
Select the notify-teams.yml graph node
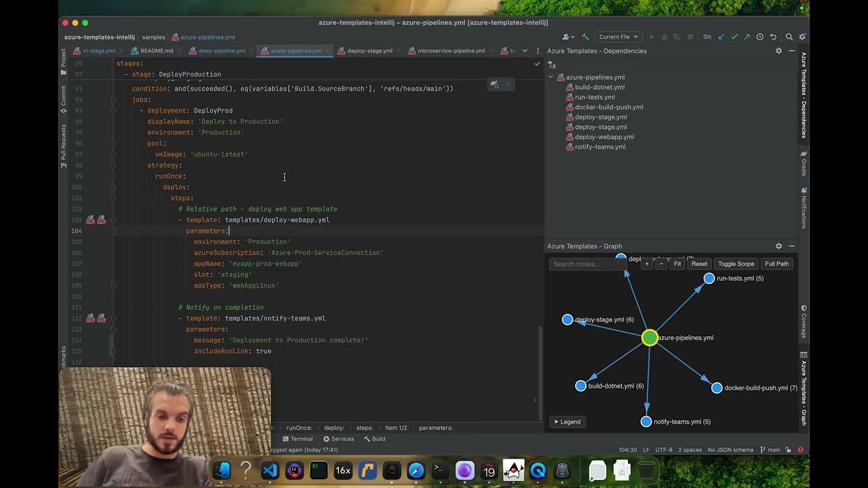(x=646, y=422)
